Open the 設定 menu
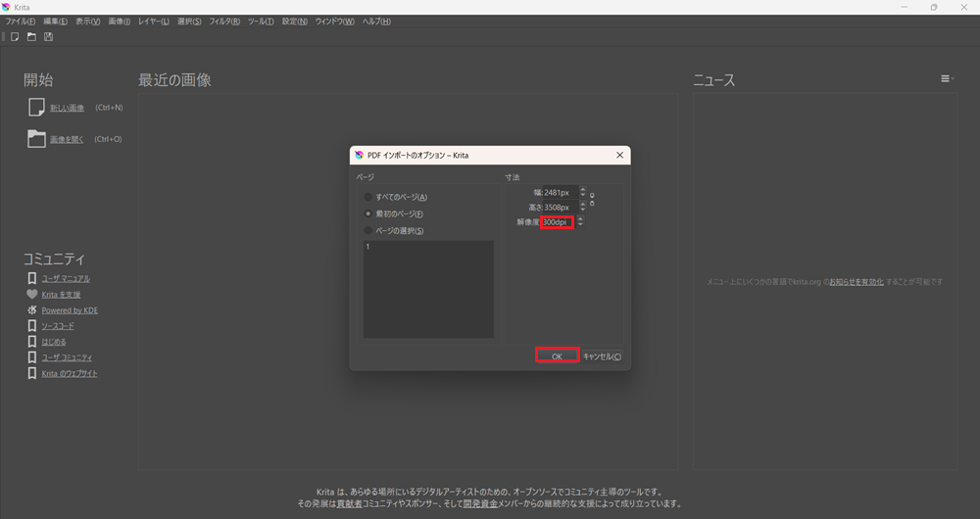Viewport: 980px width, 519px height. click(x=294, y=22)
